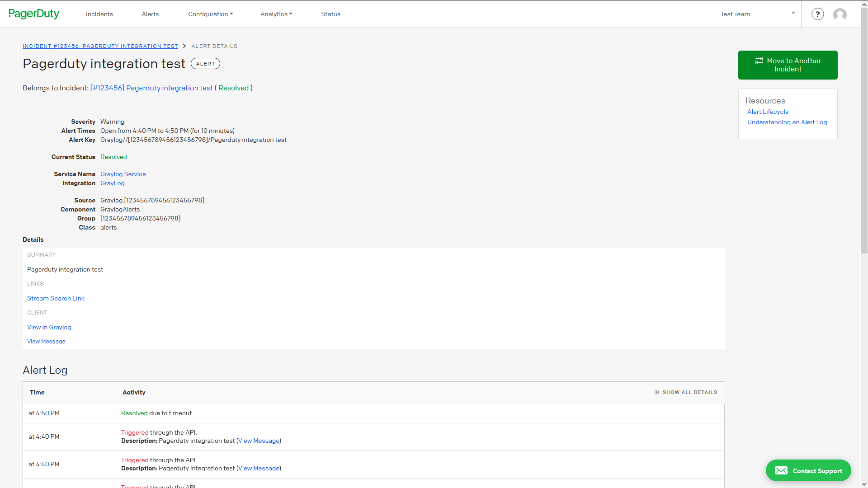The height and width of the screenshot is (488, 868).
Task: Click the Alert Lifecycle resource link icon
Action: [x=768, y=112]
